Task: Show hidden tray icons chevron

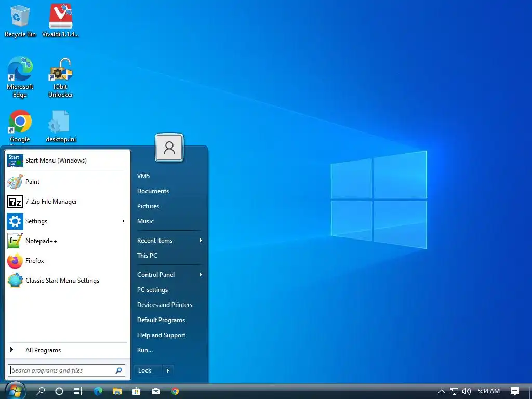Action: click(x=442, y=391)
